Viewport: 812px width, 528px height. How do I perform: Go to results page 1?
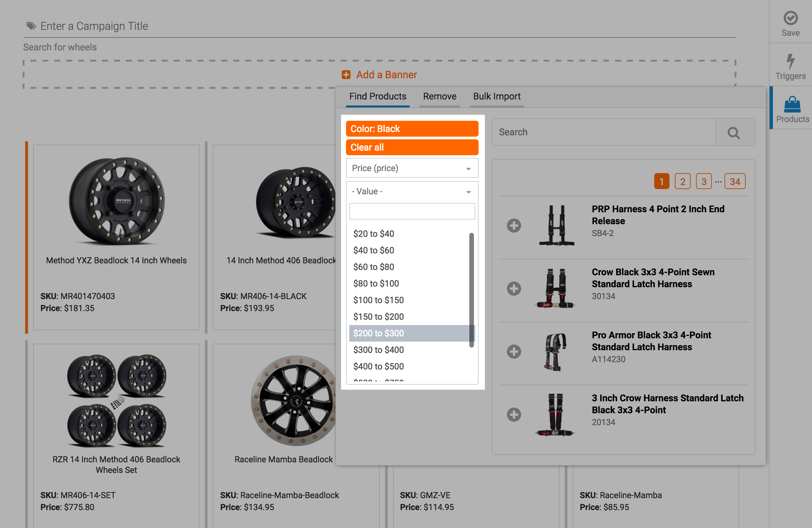(x=661, y=181)
